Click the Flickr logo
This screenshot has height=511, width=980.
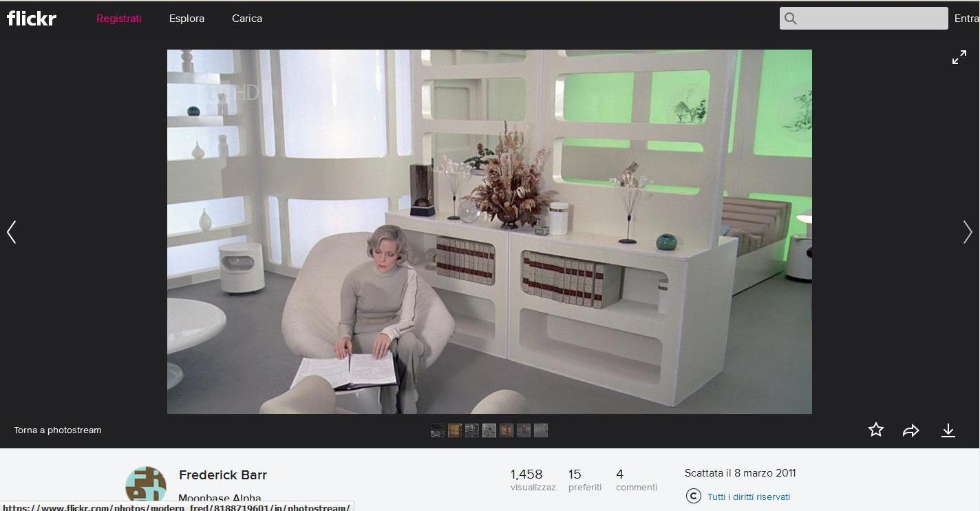tap(32, 19)
